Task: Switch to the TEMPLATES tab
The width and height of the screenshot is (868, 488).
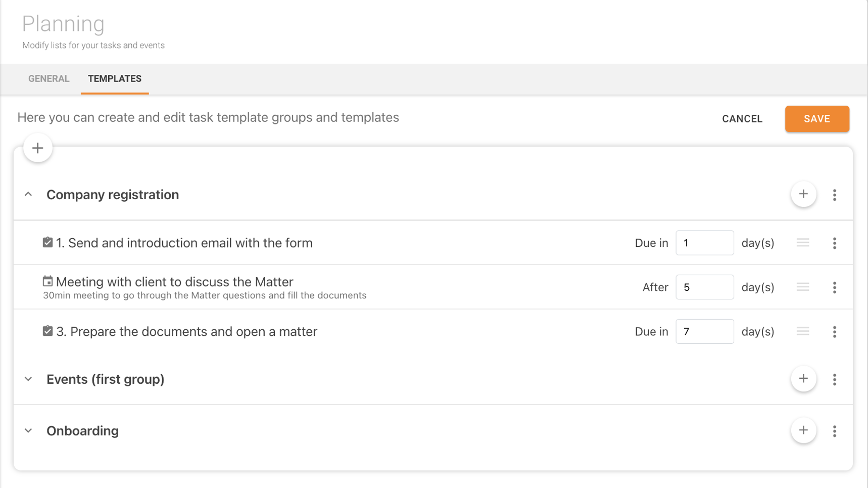Action: [114, 78]
